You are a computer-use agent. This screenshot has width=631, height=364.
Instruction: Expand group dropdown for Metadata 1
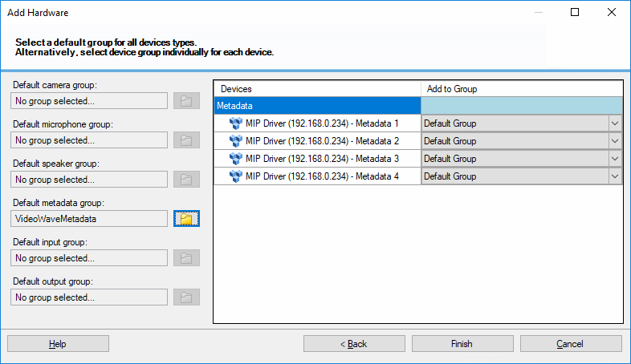pyautogui.click(x=614, y=123)
